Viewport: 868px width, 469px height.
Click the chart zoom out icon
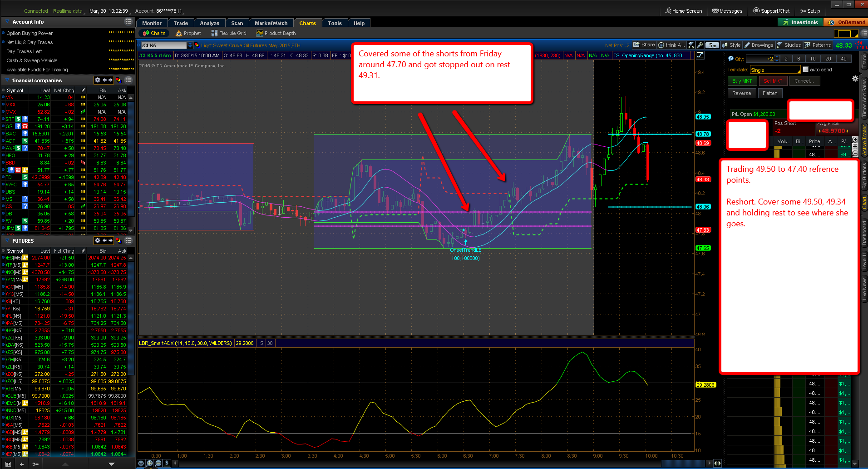(x=158, y=463)
